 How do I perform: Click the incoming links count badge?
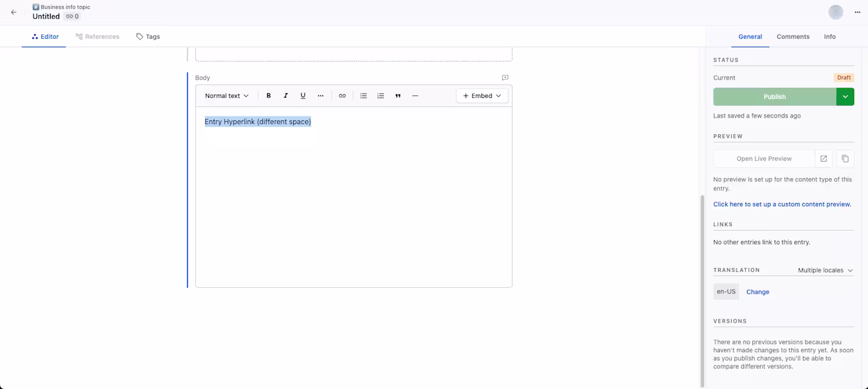(x=72, y=16)
